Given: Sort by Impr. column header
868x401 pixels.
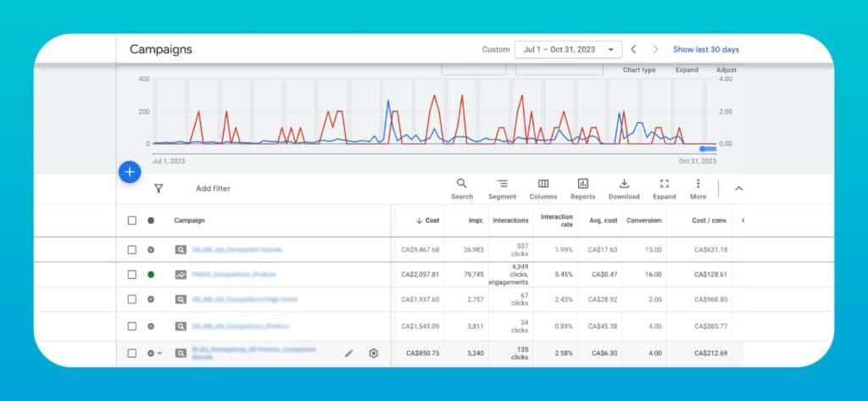Looking at the screenshot, I should click(x=476, y=220).
